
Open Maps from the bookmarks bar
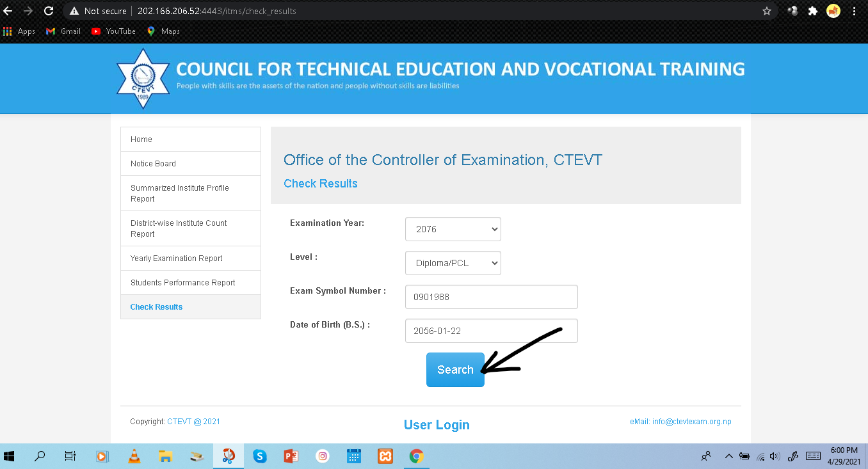pyautogui.click(x=163, y=31)
